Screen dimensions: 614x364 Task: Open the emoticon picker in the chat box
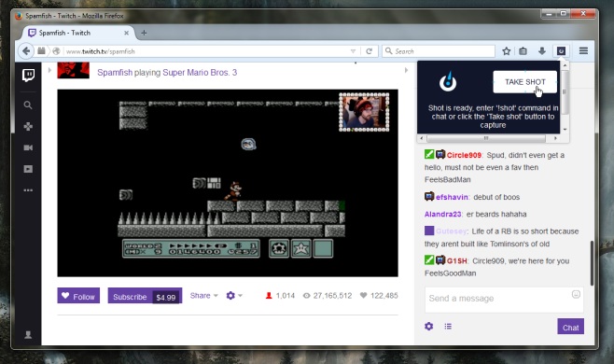576,294
